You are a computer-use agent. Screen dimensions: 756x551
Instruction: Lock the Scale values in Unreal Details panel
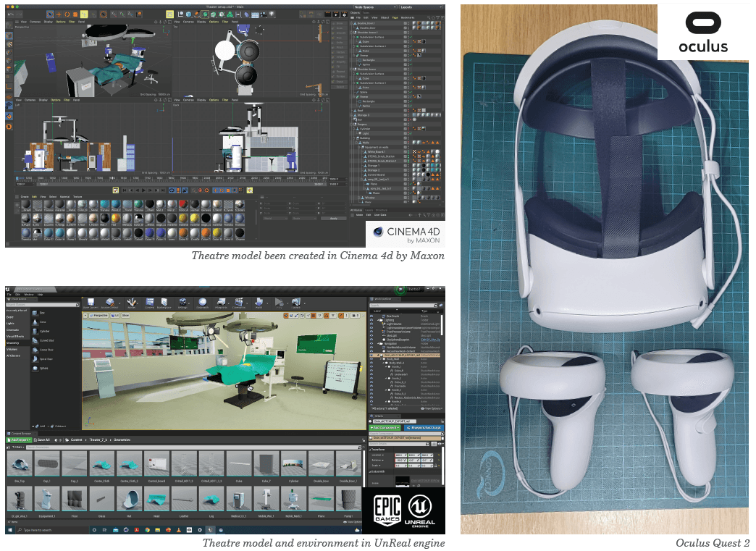(436, 466)
